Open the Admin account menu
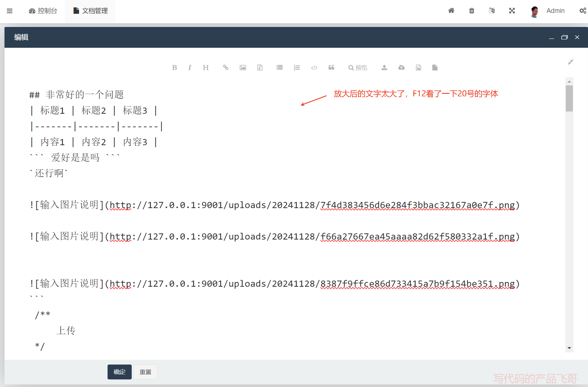The height and width of the screenshot is (387, 588). pos(555,11)
